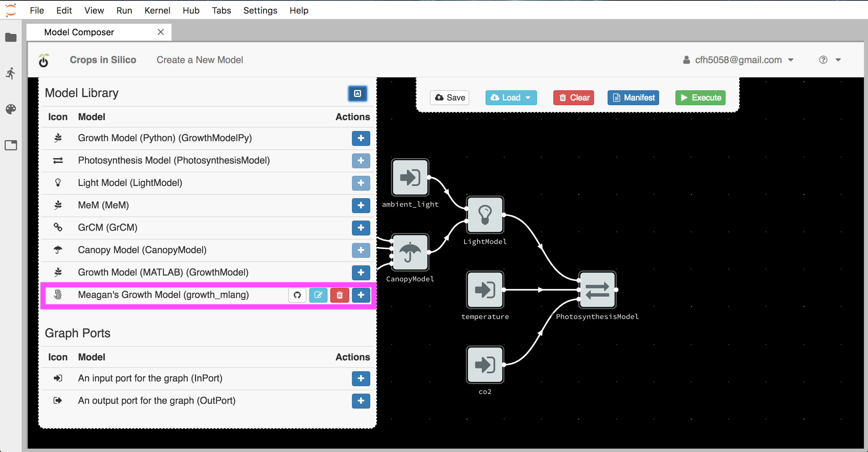Add Canopy Model with its plus button
The height and width of the screenshot is (452, 868).
361,250
